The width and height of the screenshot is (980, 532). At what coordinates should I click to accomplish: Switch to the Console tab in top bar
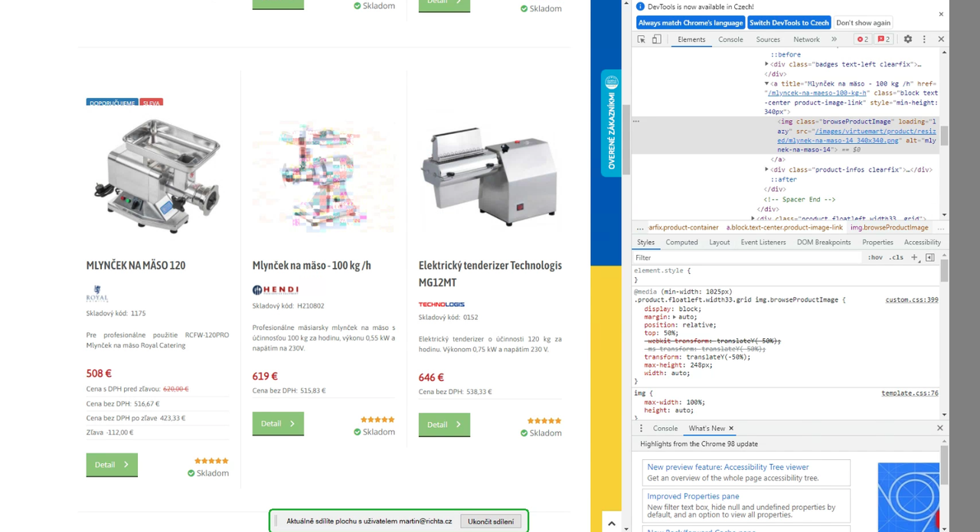tap(730, 39)
